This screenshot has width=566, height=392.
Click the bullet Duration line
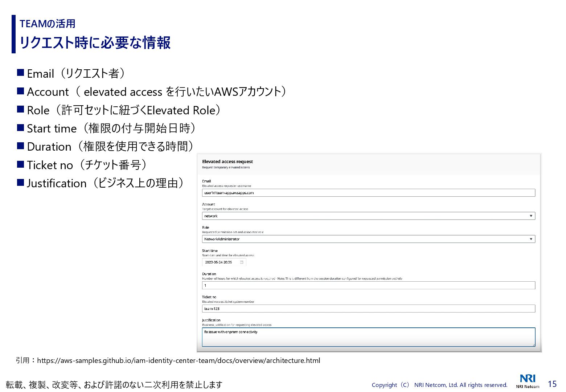pyautogui.click(x=106, y=146)
